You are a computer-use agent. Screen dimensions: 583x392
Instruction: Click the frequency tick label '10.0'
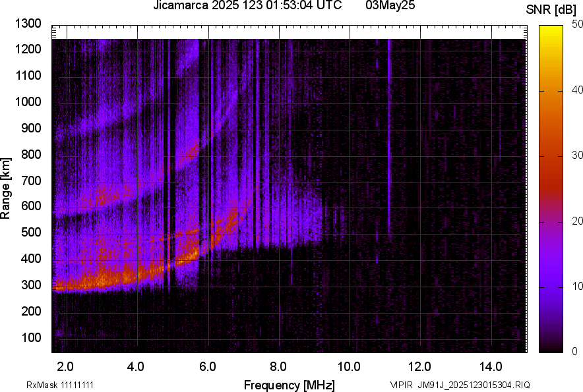coord(349,367)
